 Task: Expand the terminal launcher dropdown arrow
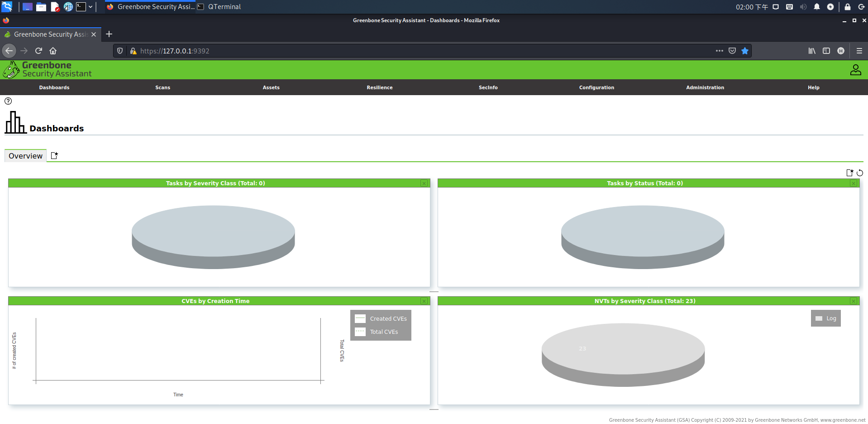click(91, 7)
